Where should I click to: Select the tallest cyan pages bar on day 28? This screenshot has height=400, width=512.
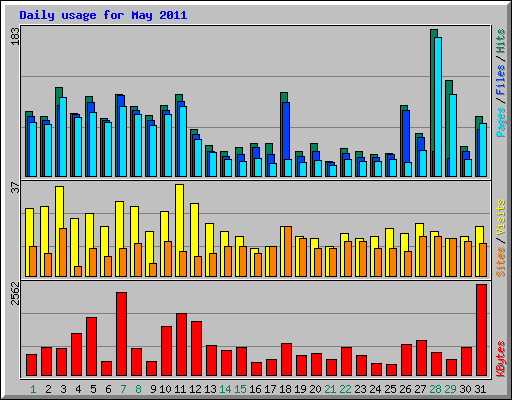click(x=438, y=107)
